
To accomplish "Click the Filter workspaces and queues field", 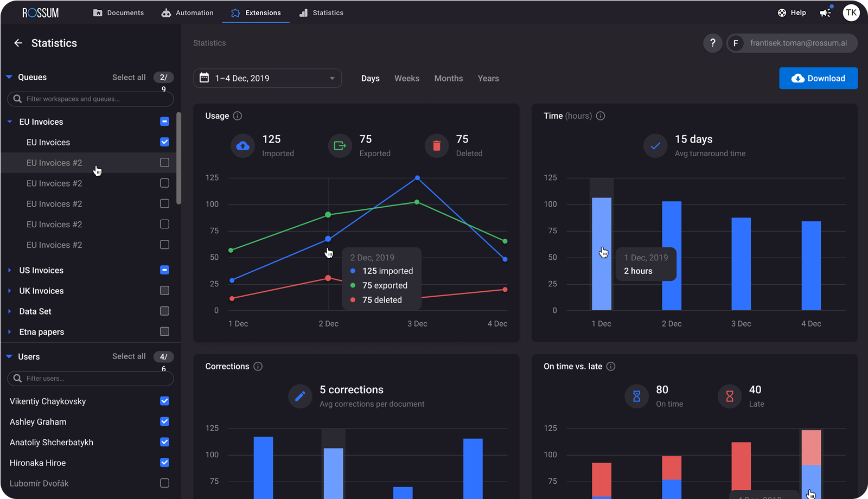I will [91, 99].
